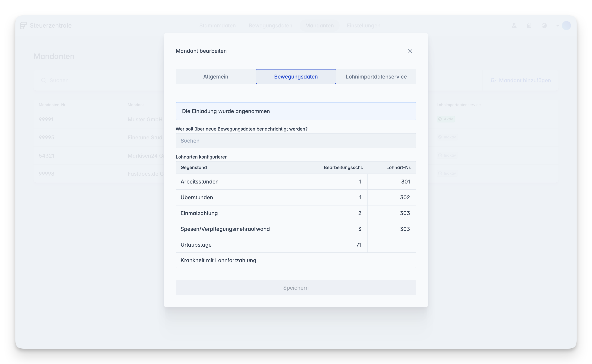Click the trash bin icon in header
The image size is (592, 364).
click(x=529, y=26)
